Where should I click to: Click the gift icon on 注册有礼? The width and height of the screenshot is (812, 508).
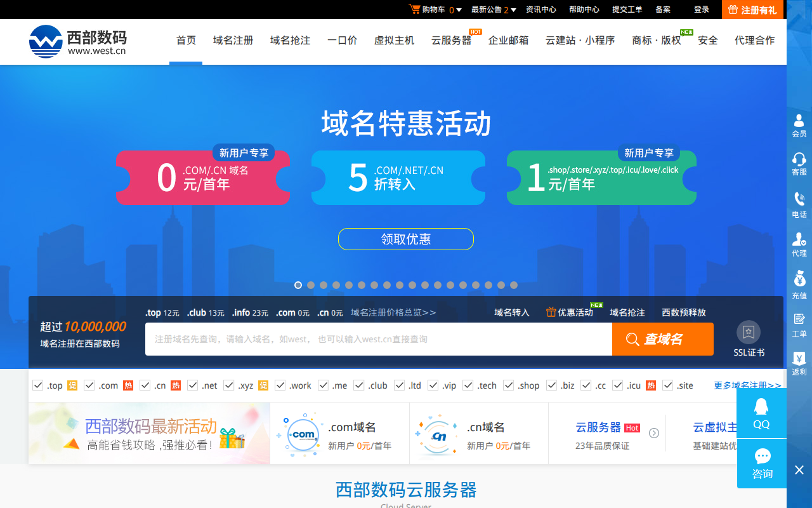(x=733, y=10)
